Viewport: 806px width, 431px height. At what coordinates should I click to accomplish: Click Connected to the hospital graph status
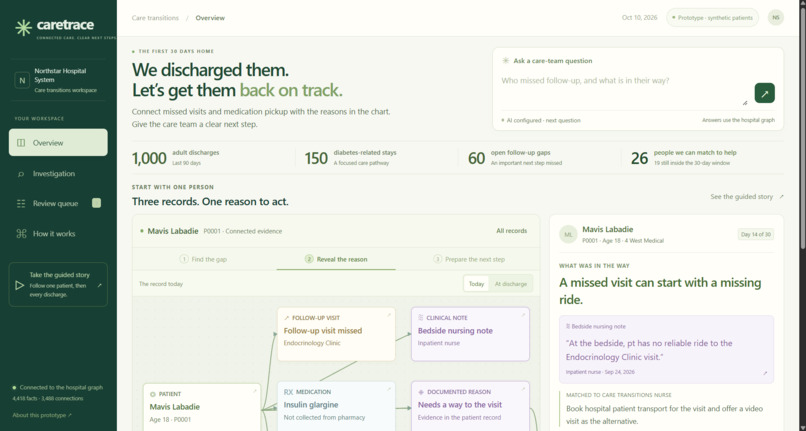coord(58,387)
